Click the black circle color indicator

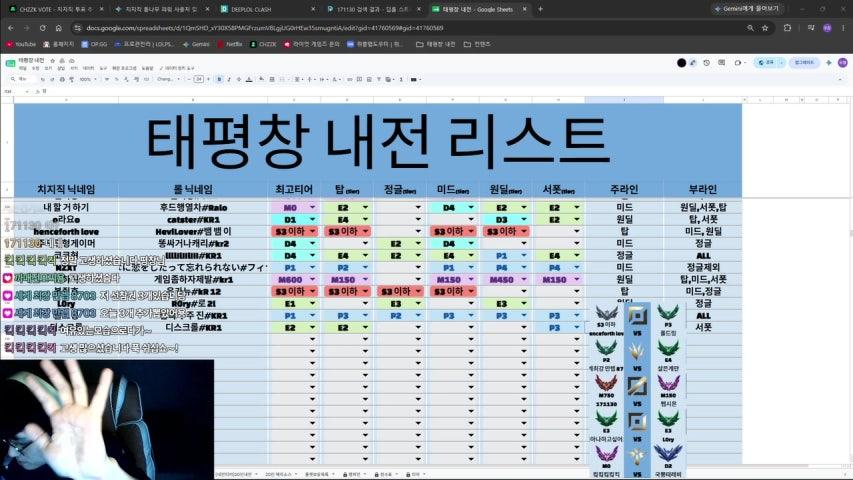[x=681, y=63]
